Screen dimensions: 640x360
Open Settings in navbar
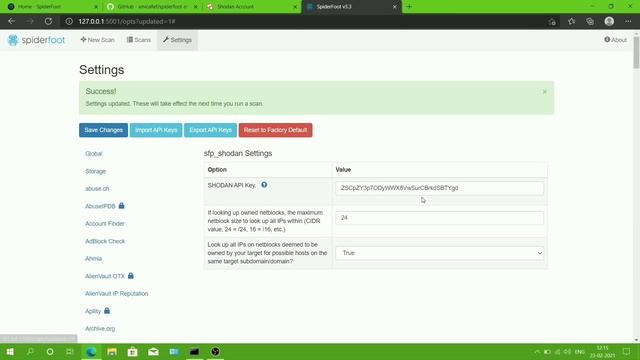tap(178, 40)
